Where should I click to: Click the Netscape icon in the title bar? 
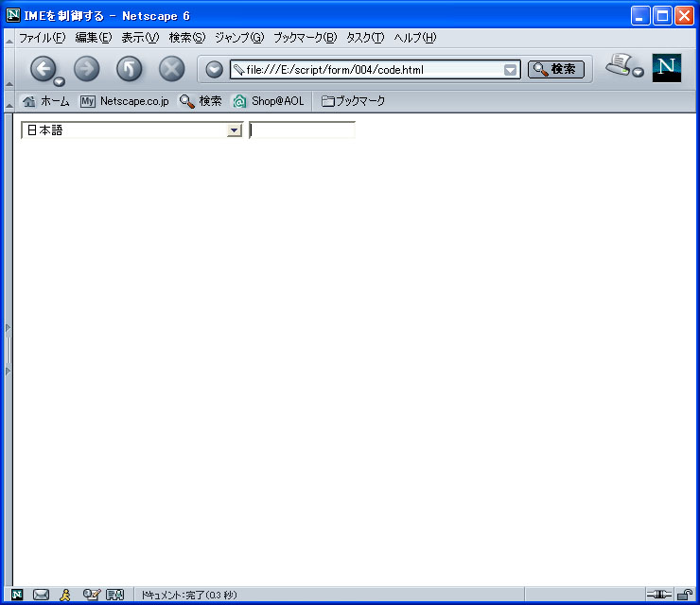click(x=13, y=15)
